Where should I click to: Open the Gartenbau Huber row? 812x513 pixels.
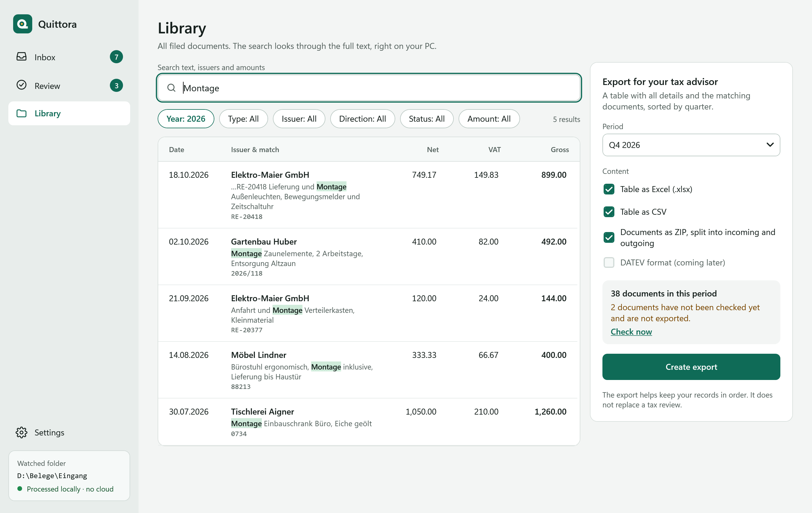point(367,257)
